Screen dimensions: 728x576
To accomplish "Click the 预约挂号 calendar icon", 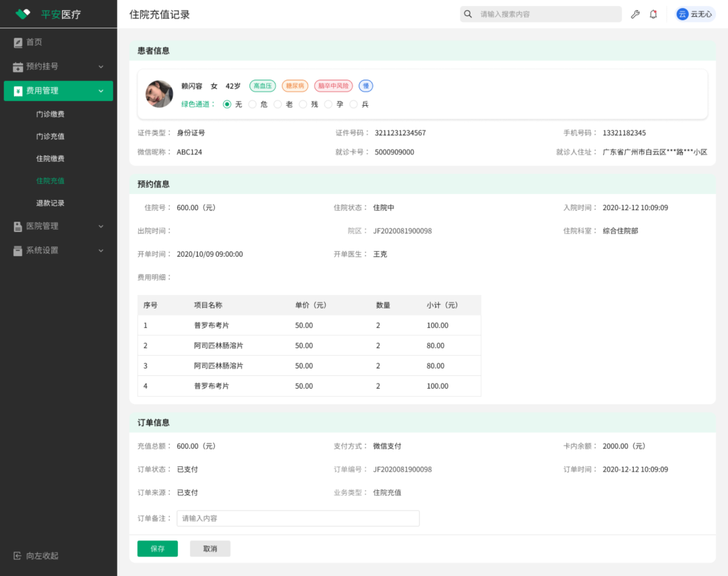I will pos(18,67).
